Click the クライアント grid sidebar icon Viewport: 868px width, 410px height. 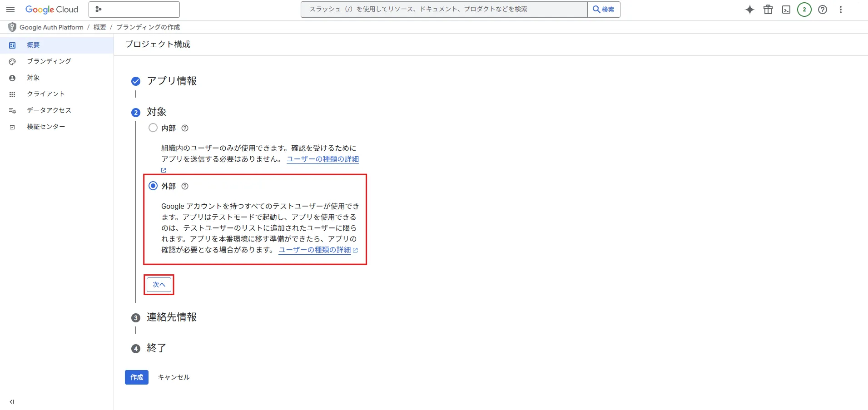pyautogui.click(x=12, y=94)
